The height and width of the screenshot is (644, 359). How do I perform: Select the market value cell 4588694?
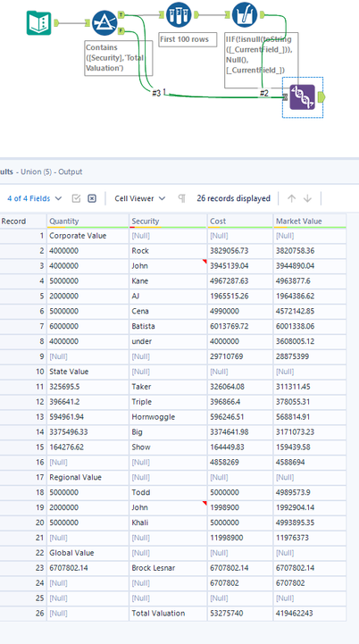[x=310, y=462]
